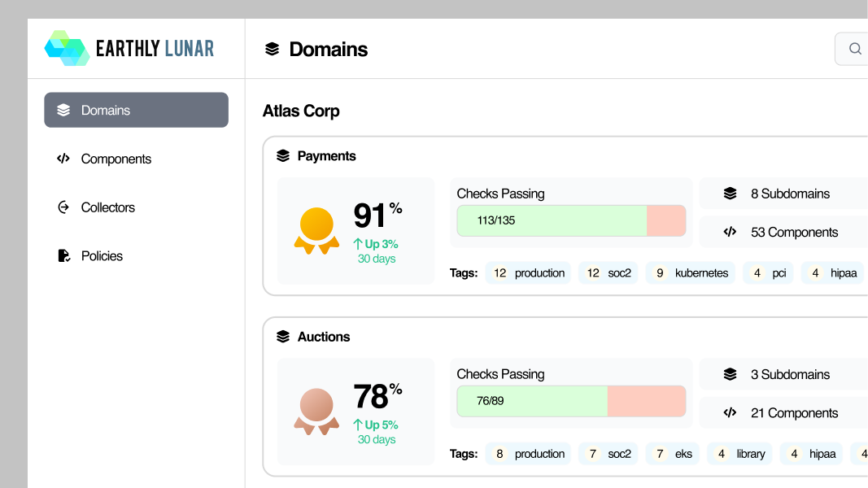Image resolution: width=868 pixels, height=488 pixels.
Task: Open the Collectors sidebar item
Action: click(x=136, y=207)
